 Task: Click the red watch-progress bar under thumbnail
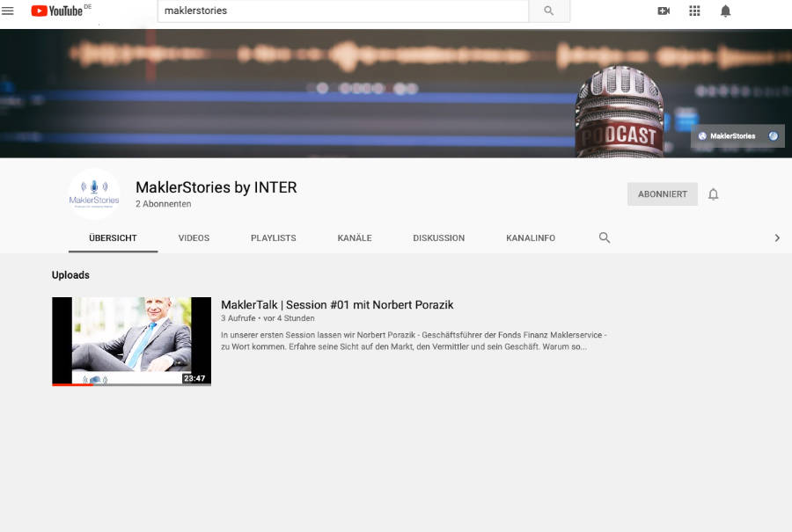click(72, 384)
